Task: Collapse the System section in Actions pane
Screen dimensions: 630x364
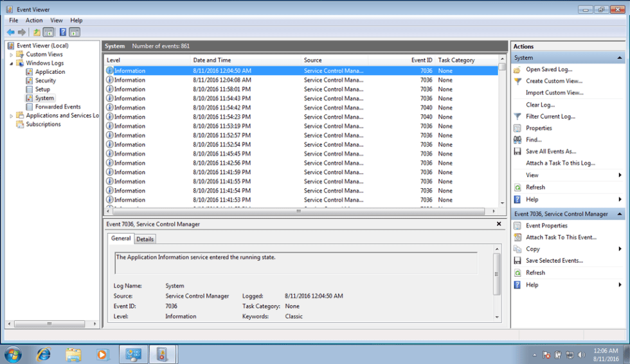Action: coord(620,58)
